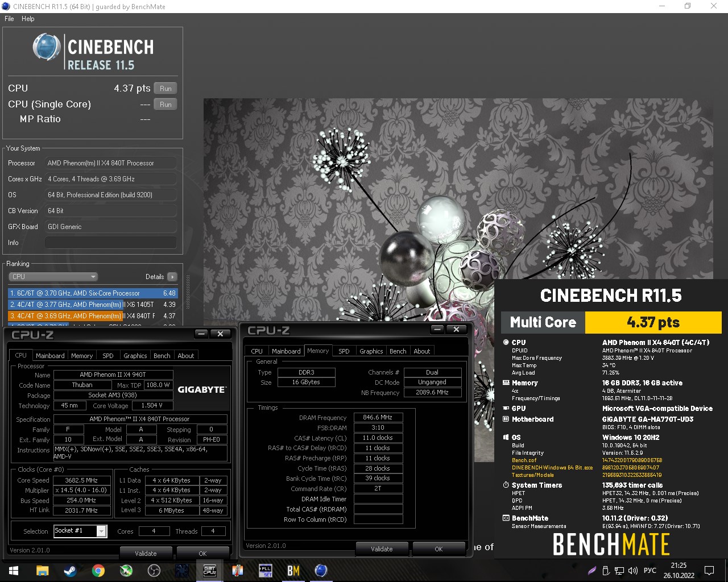728x582 pixels.
Task: Open the dark fan-like taskbar application icon
Action: 182,571
